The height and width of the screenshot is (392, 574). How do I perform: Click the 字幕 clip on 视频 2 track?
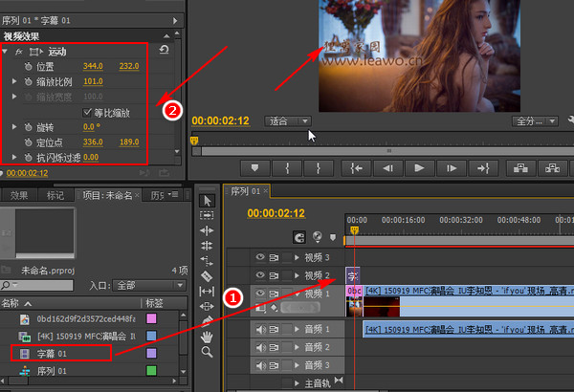pyautogui.click(x=352, y=275)
